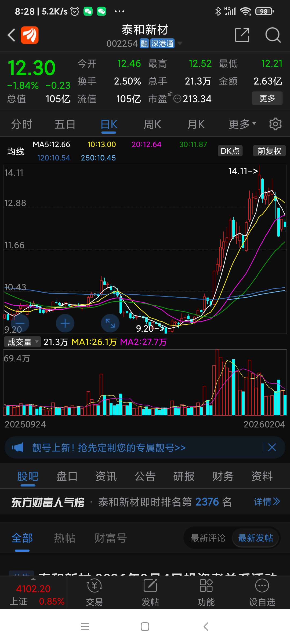290x644 pixels.
Task: Zoom out chart with minus button
Action: point(20,323)
